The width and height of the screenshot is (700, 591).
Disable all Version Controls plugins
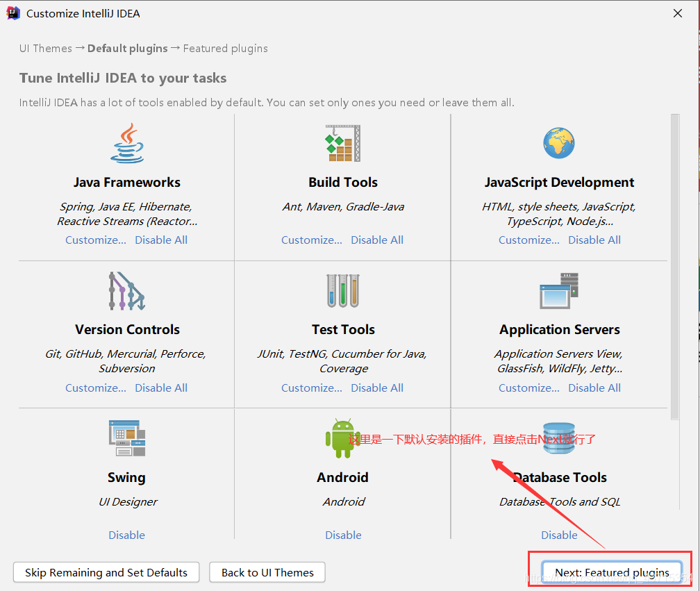point(161,388)
